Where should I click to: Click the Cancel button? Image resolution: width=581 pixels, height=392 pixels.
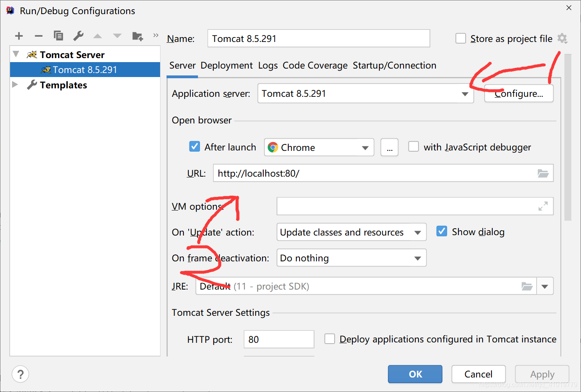478,374
